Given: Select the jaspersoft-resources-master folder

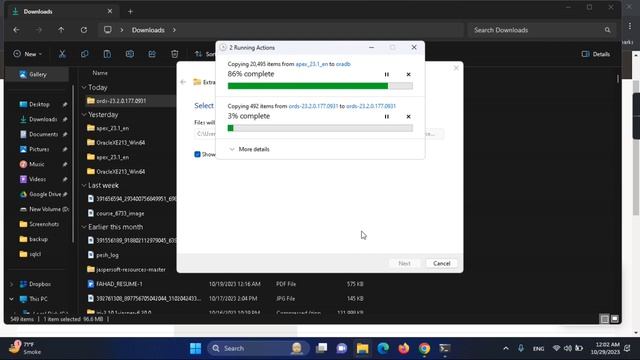Looking at the screenshot, I should (x=131, y=270).
